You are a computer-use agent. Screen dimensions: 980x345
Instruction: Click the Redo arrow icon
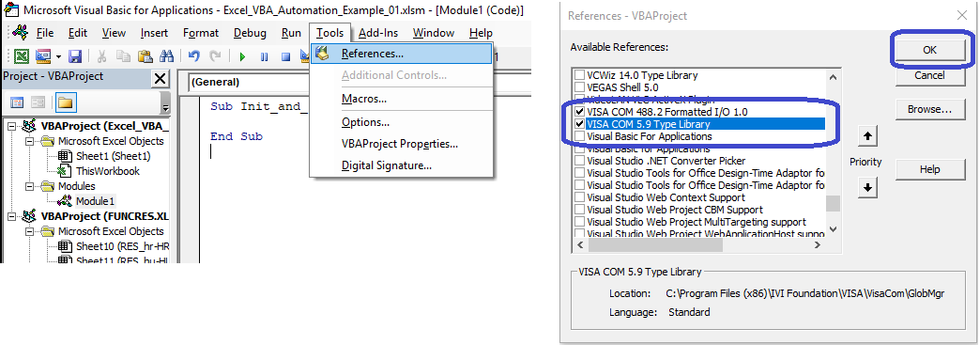pyautogui.click(x=215, y=56)
